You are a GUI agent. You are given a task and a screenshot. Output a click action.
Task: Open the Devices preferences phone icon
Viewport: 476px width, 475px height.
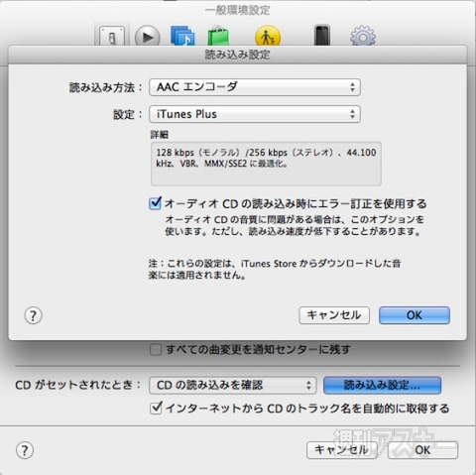[x=322, y=36]
